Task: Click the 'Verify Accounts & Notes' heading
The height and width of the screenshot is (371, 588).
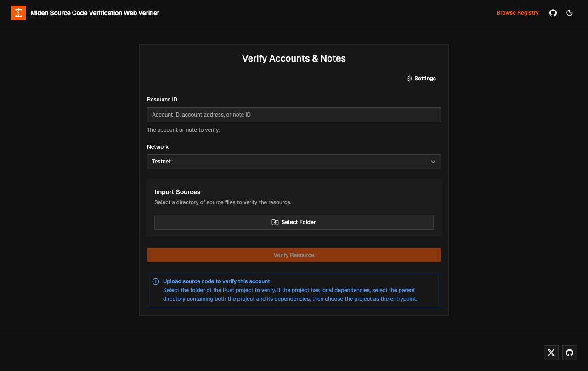Action: 294,58
